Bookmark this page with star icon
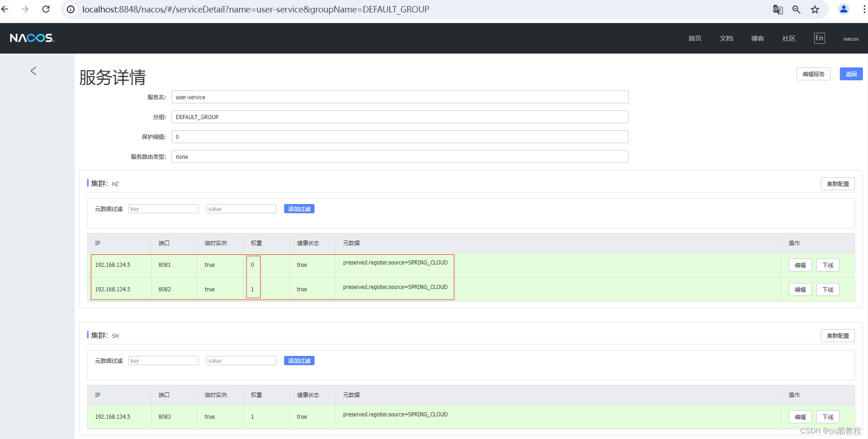Image resolution: width=868 pixels, height=439 pixels. click(815, 9)
